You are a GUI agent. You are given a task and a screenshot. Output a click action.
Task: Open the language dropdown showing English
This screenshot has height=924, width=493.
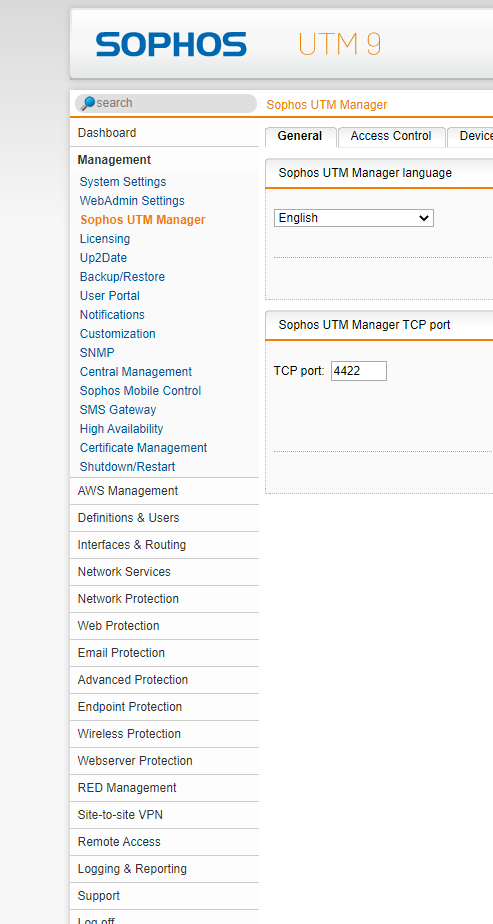[x=353, y=218]
